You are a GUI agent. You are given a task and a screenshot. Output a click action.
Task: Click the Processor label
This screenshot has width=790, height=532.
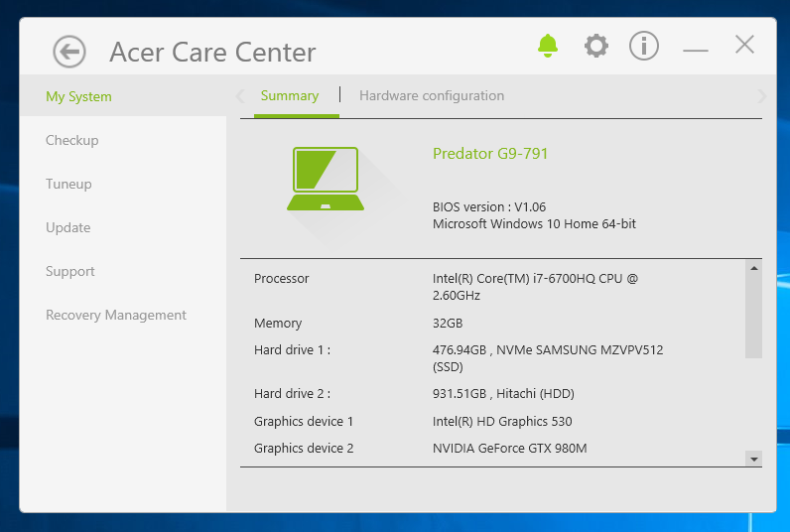282,279
